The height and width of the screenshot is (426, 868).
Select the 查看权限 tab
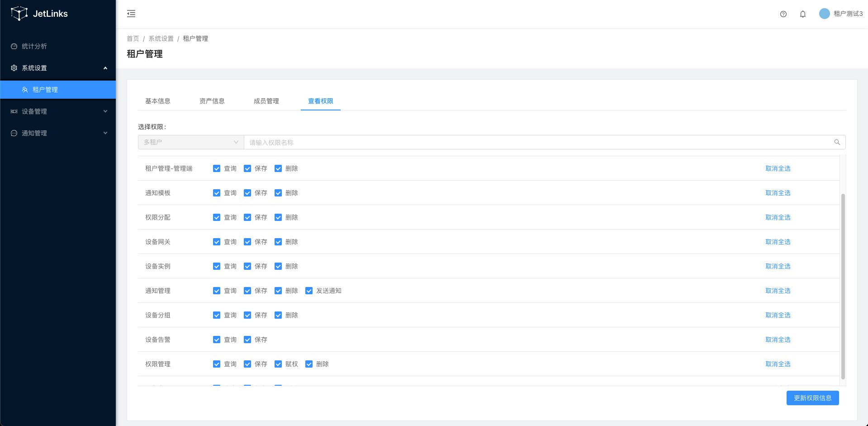coord(321,101)
